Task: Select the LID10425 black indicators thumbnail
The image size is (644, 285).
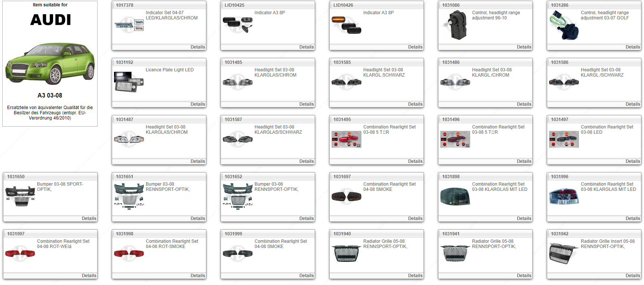Action: coord(238,25)
